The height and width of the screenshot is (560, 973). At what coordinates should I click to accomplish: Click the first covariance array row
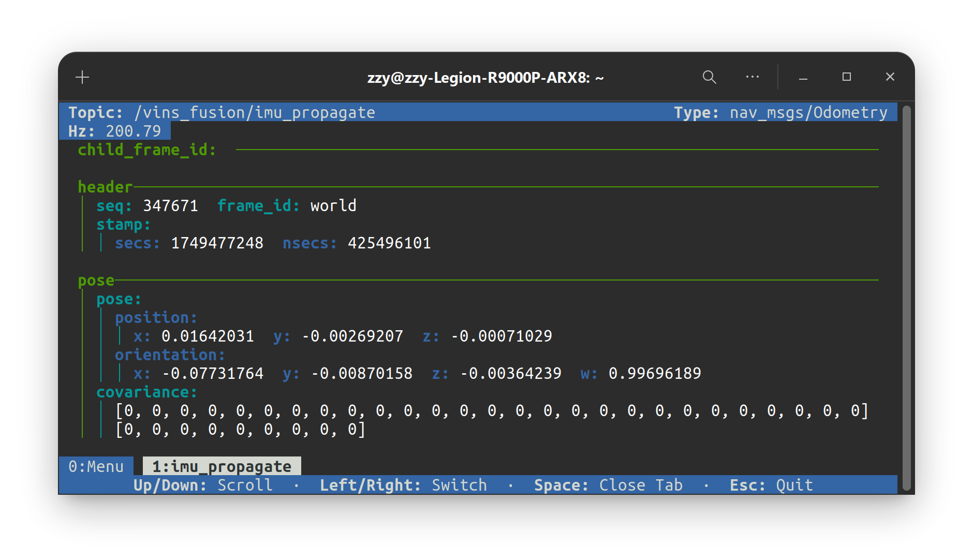[492, 411]
